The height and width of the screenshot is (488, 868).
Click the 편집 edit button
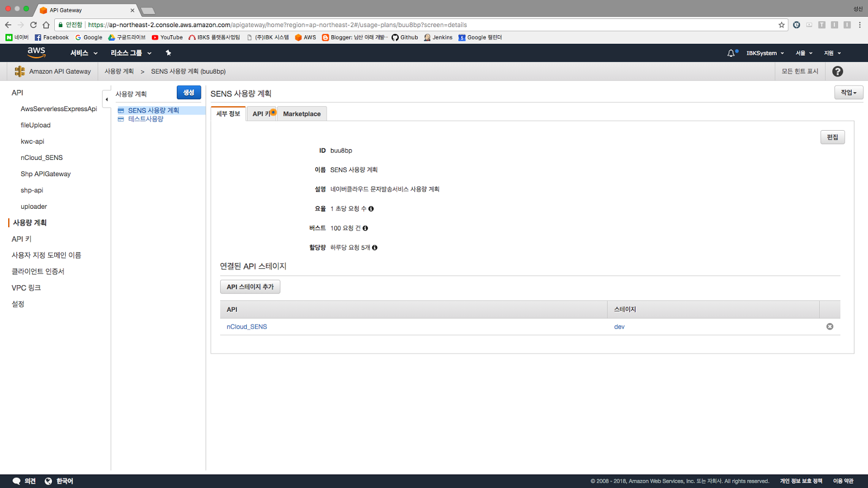pyautogui.click(x=832, y=137)
